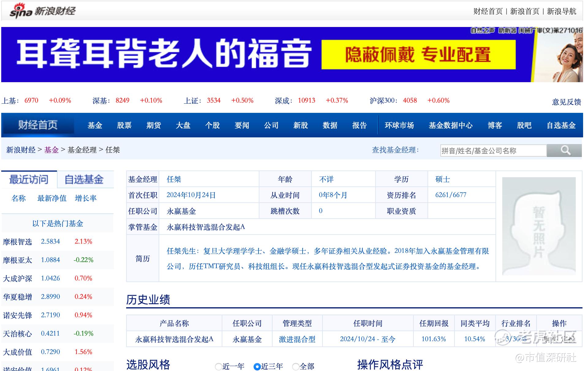Click the fund manager search input

(493, 151)
